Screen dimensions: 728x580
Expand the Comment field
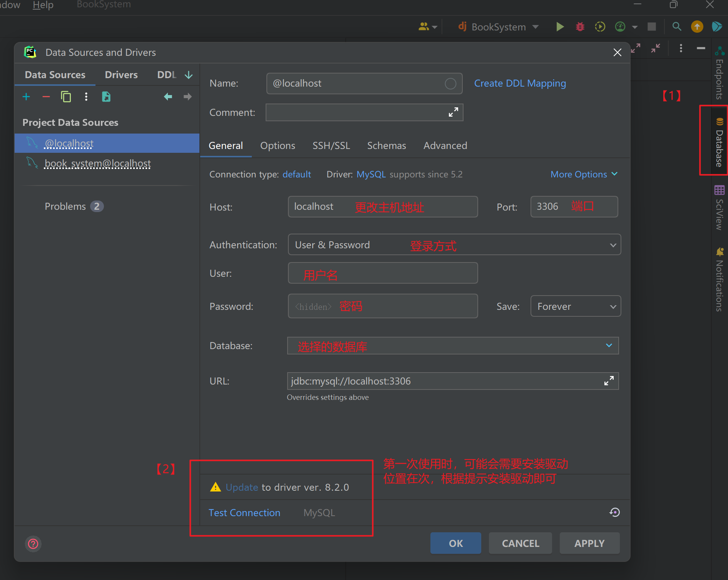[454, 112]
